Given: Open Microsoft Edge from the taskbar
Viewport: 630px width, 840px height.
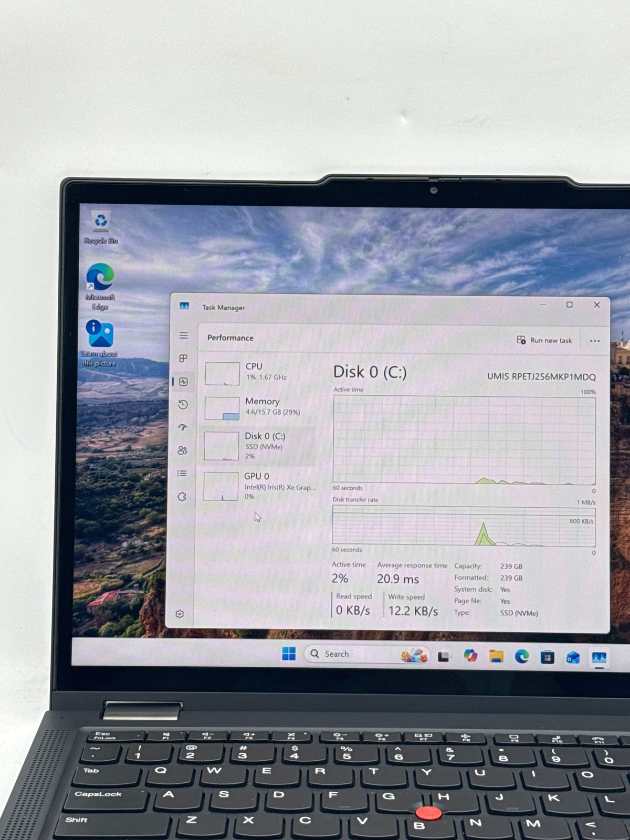Looking at the screenshot, I should point(522,656).
